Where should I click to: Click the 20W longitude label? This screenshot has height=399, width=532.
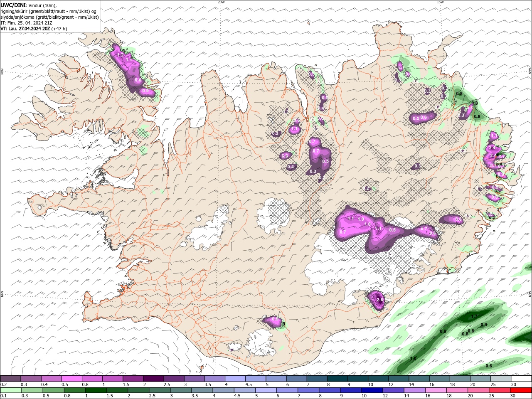[x=221, y=2]
